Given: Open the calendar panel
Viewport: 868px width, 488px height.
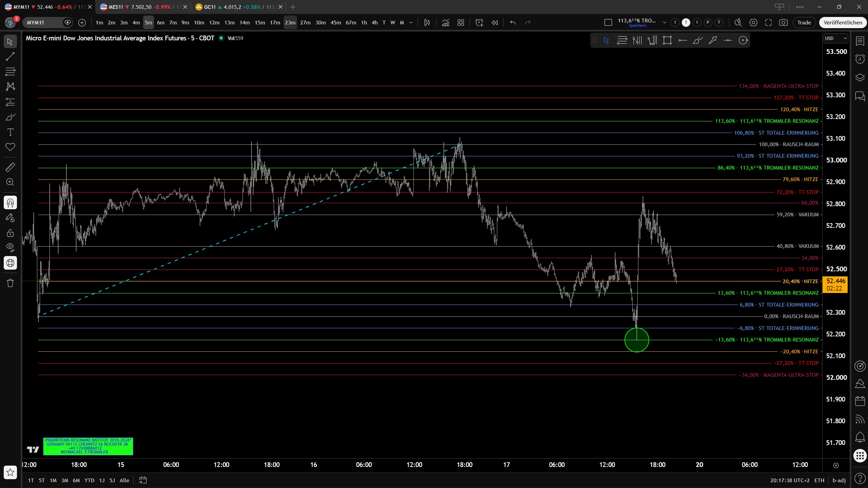Looking at the screenshot, I should 860,401.
